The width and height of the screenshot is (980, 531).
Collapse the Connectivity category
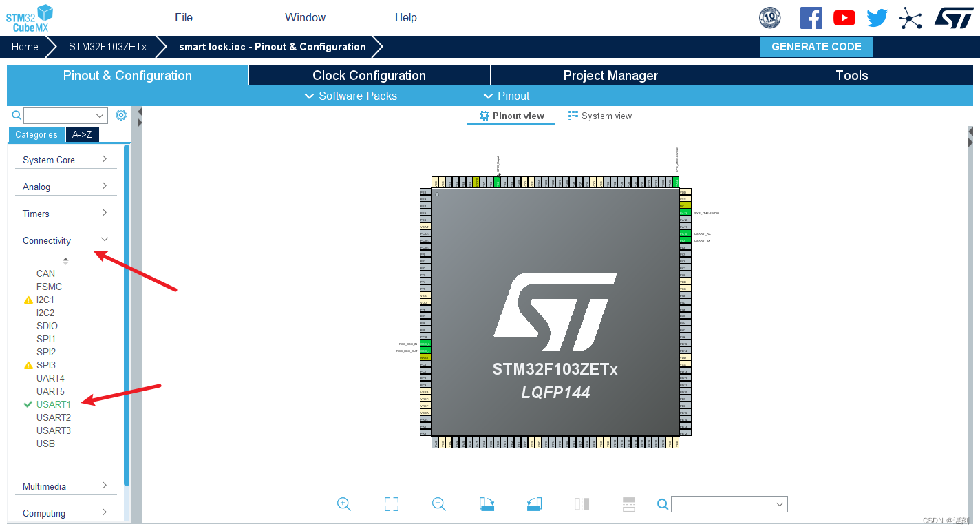[65, 240]
